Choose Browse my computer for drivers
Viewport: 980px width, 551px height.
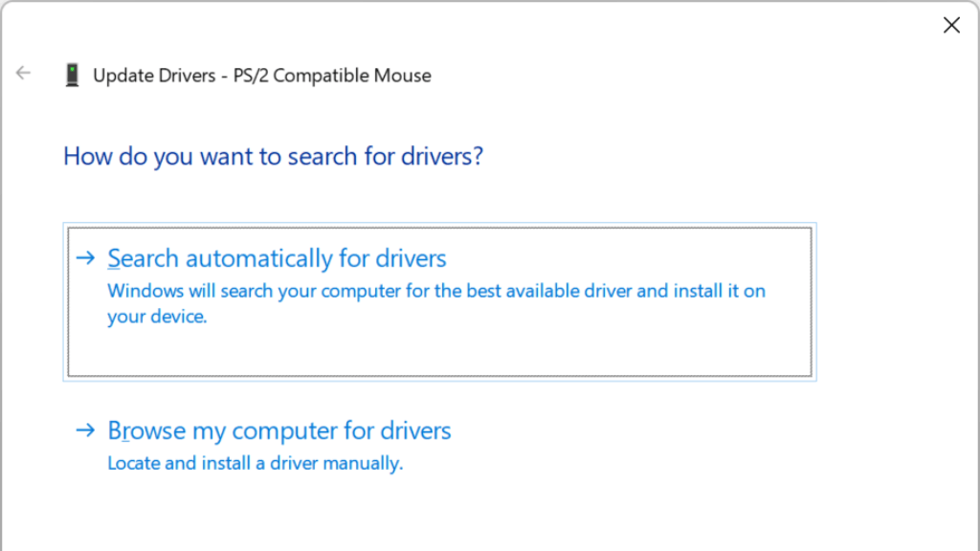278,430
